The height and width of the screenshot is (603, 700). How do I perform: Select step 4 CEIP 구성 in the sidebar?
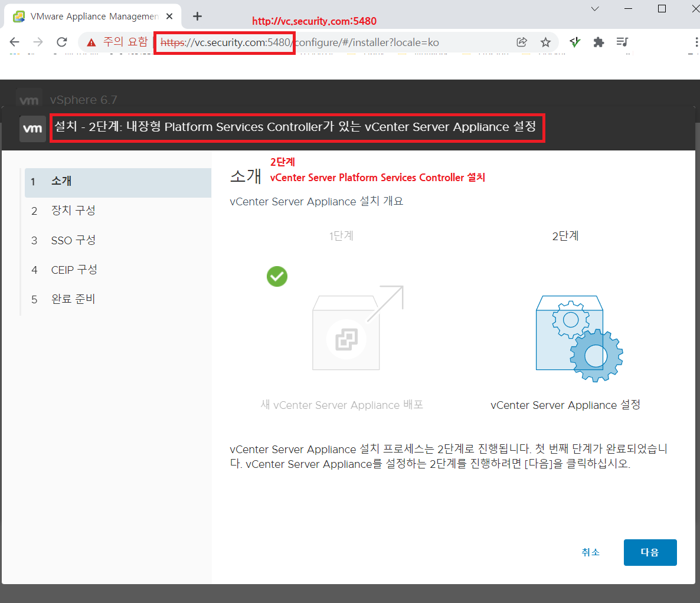tap(118, 270)
